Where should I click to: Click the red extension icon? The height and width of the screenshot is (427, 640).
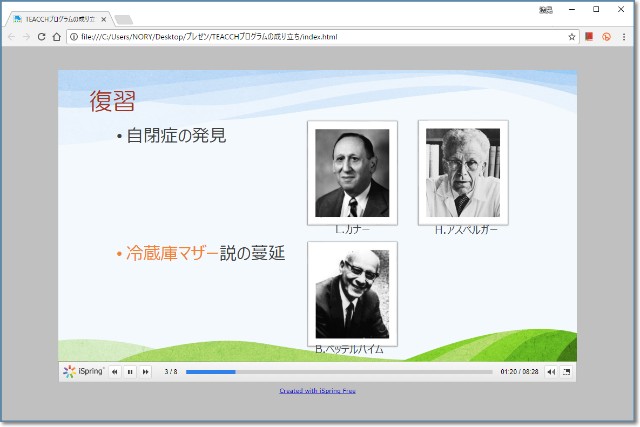tap(590, 37)
